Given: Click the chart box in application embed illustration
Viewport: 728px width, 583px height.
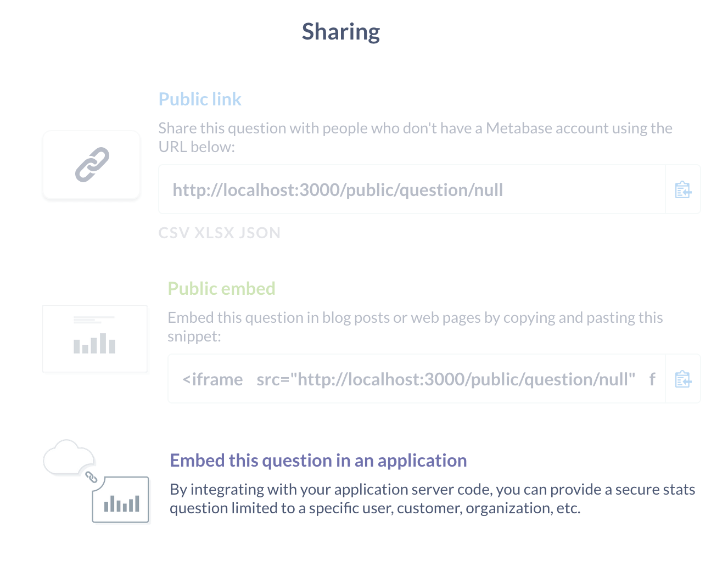Looking at the screenshot, I should pos(121,500).
